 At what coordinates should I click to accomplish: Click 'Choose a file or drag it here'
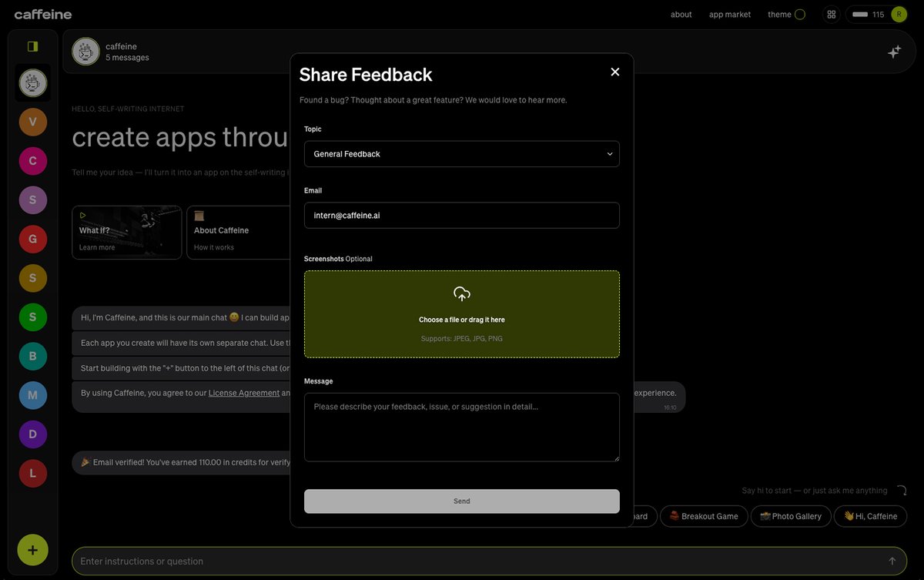click(462, 320)
